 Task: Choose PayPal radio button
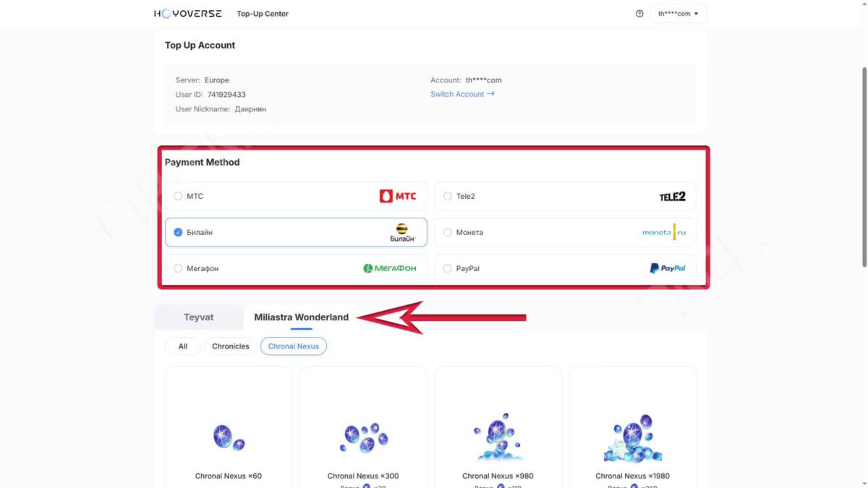[x=448, y=268]
